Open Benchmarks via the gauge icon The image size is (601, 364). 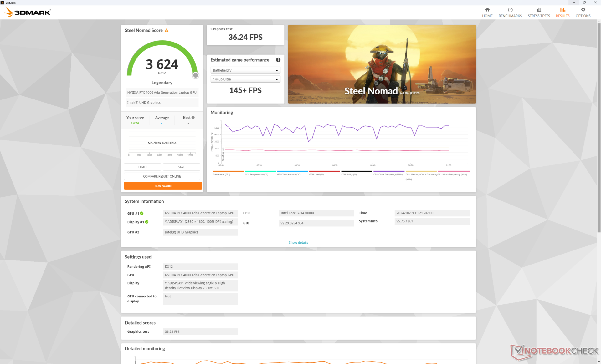(x=510, y=10)
